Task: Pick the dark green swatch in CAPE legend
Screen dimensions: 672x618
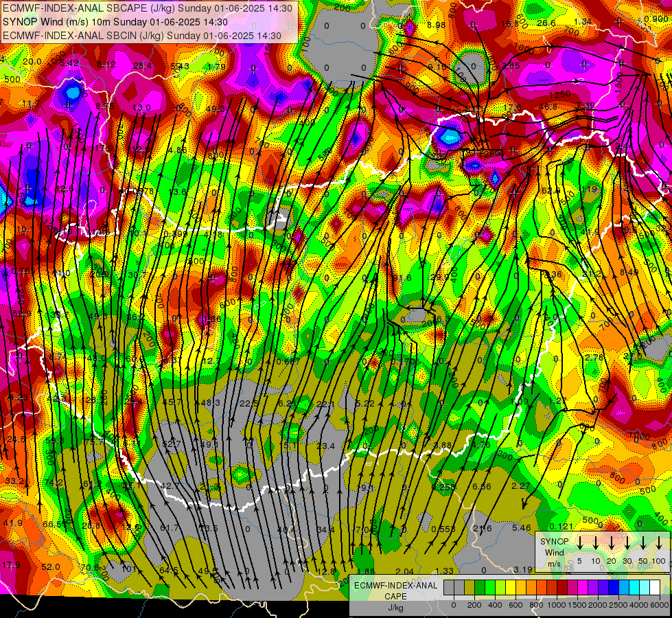Action: click(480, 588)
